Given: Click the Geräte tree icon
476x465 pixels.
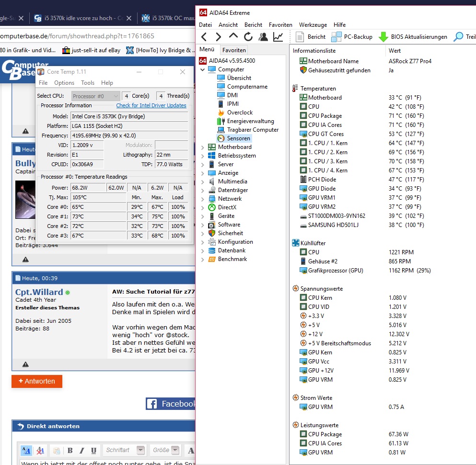Looking at the screenshot, I should tap(211, 216).
